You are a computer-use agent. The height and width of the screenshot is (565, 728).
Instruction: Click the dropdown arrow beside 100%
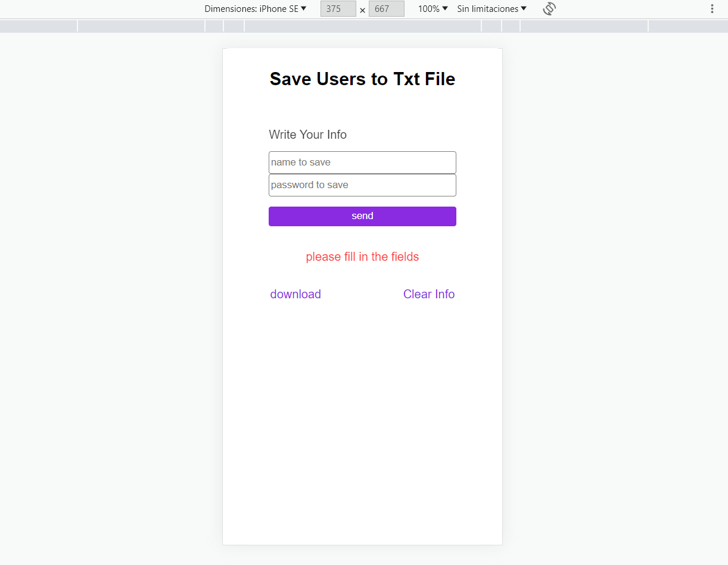click(x=445, y=8)
